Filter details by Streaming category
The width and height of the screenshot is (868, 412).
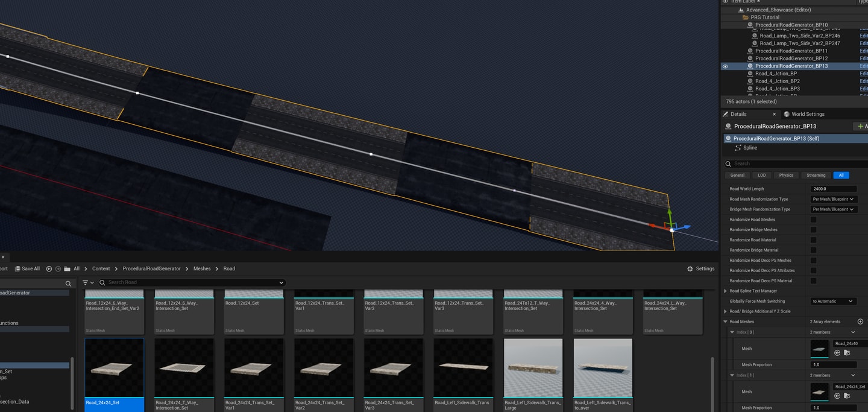[816, 175]
